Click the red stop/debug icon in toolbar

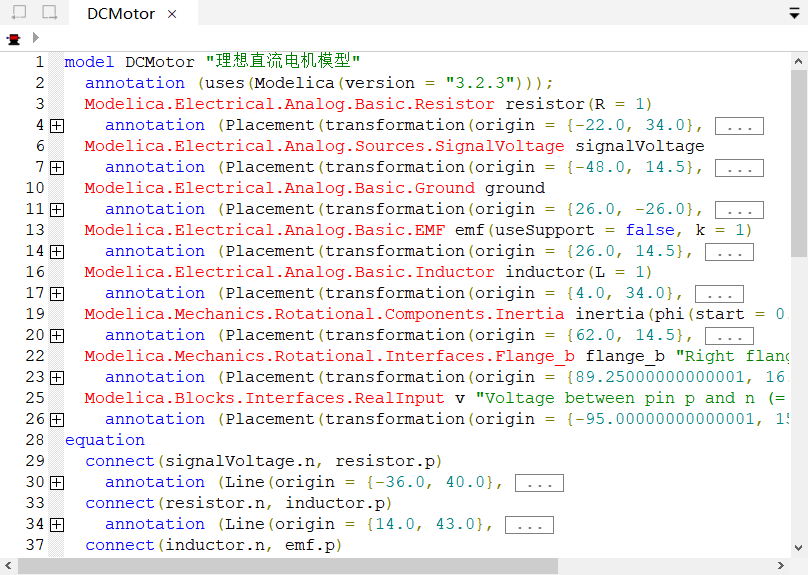tap(13, 39)
